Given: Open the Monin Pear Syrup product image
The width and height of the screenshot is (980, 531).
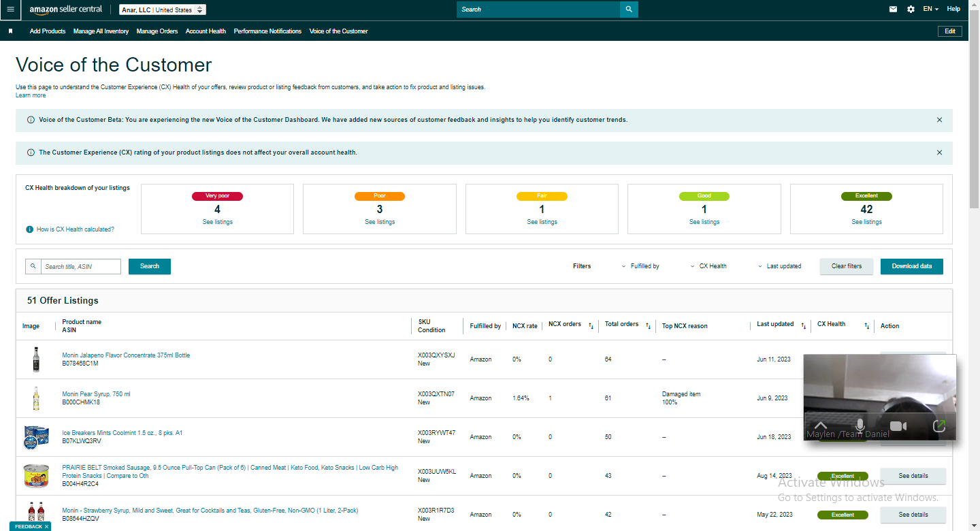Looking at the screenshot, I should coord(36,398).
